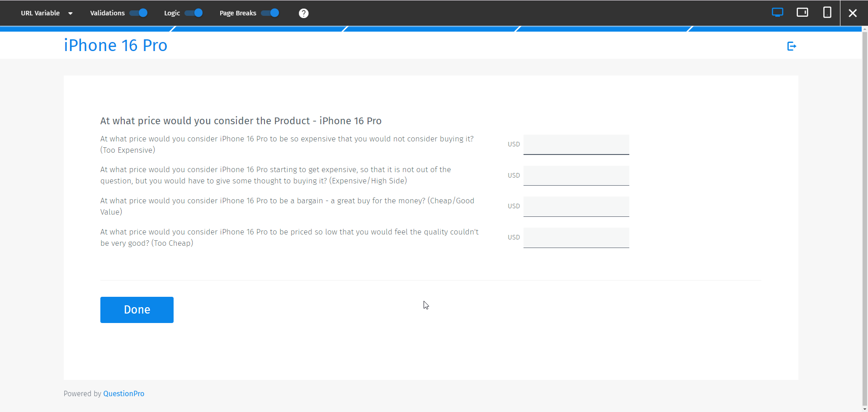Focus the Too Expensive price input field
This screenshot has width=868, height=412.
pyautogui.click(x=576, y=145)
